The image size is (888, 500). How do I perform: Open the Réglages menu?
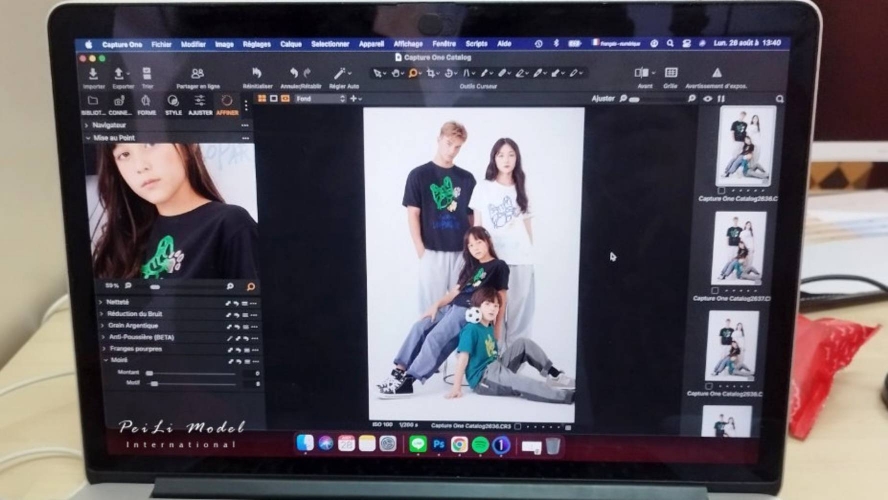257,44
